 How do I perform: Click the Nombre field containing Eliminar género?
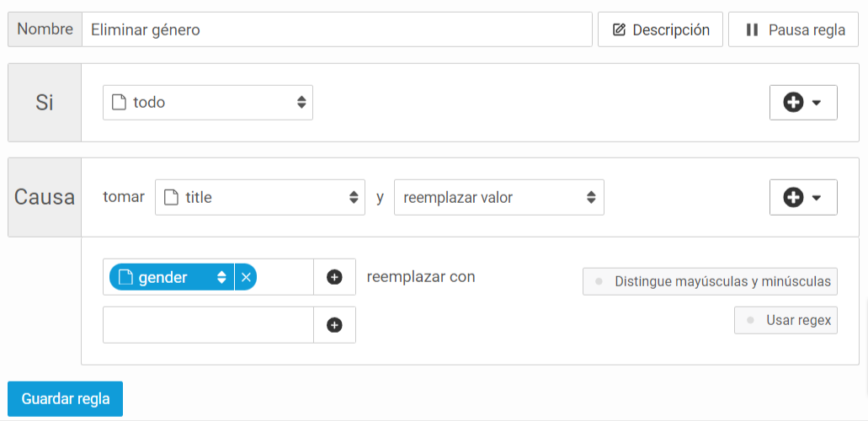(337, 30)
